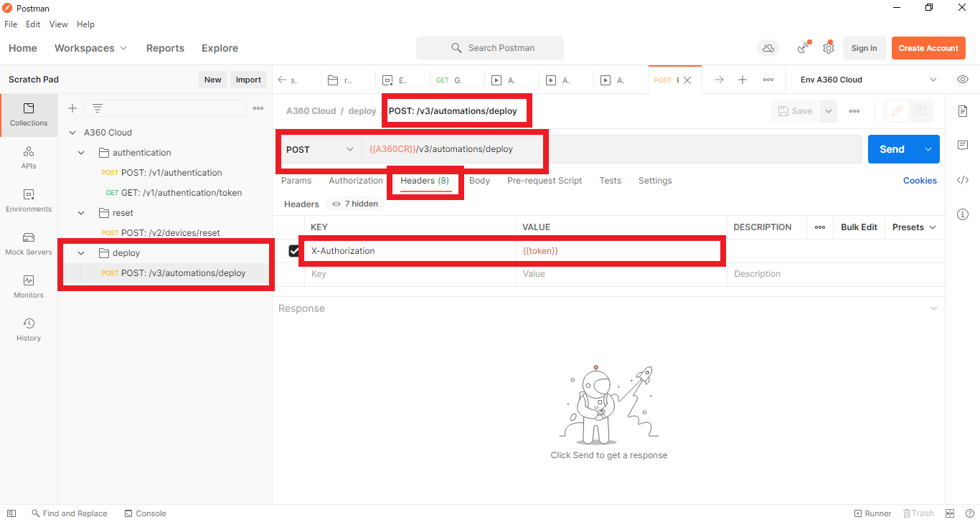This screenshot has width=980, height=522.
Task: Open the Monitors sidebar panel
Action: click(x=29, y=287)
